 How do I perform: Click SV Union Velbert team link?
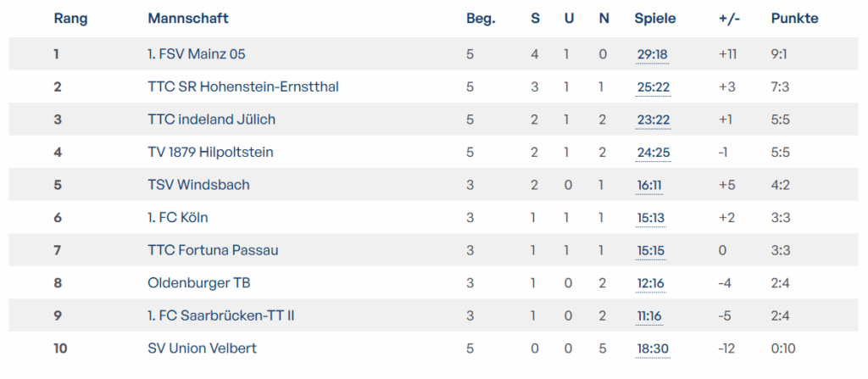[x=202, y=348]
